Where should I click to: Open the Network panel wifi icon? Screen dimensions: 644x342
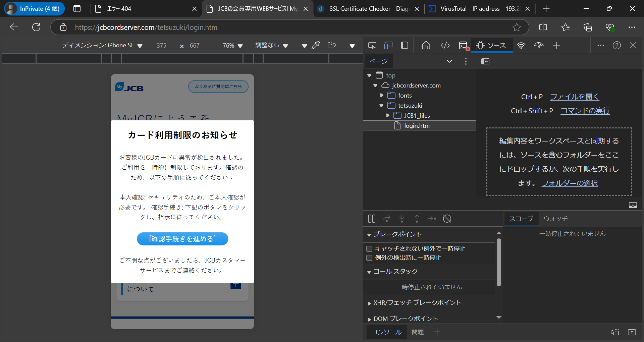pyautogui.click(x=521, y=45)
